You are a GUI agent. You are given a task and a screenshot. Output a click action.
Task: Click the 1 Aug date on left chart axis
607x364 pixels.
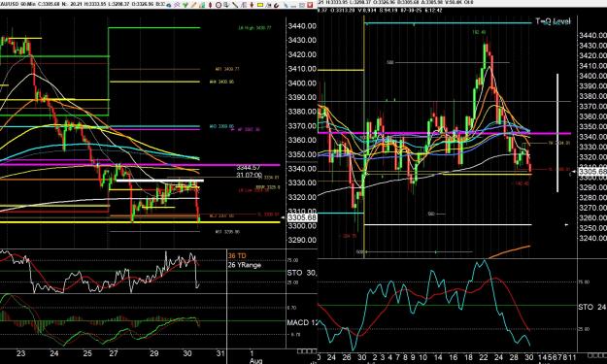click(x=254, y=356)
